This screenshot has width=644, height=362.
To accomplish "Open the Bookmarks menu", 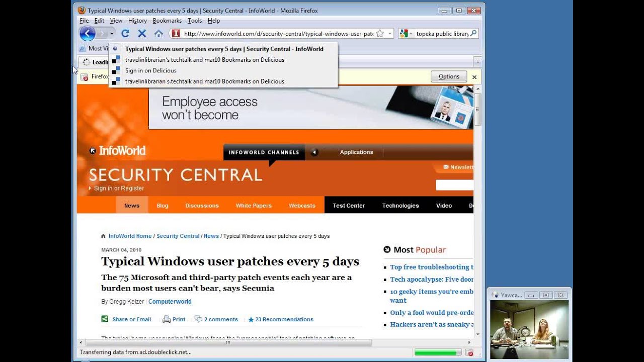I will tap(167, 21).
